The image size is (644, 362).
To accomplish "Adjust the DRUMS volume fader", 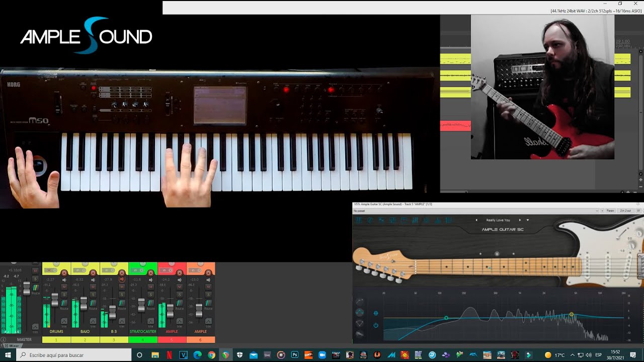I will [55, 300].
